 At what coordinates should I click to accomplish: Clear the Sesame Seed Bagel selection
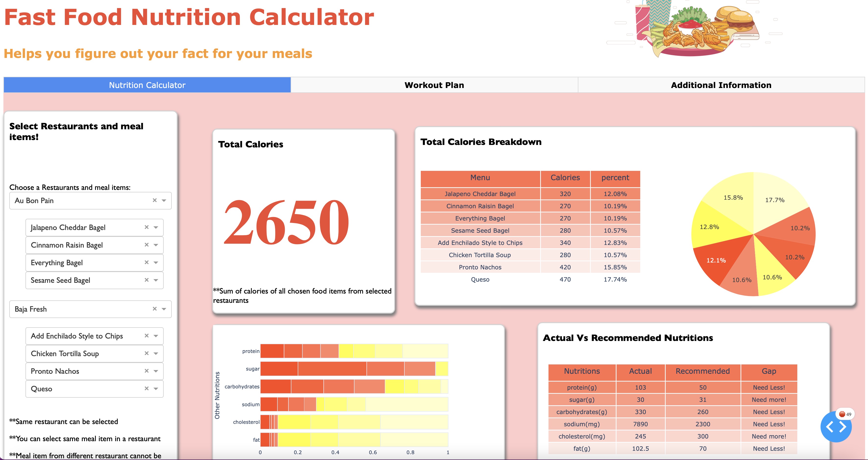[x=146, y=280]
